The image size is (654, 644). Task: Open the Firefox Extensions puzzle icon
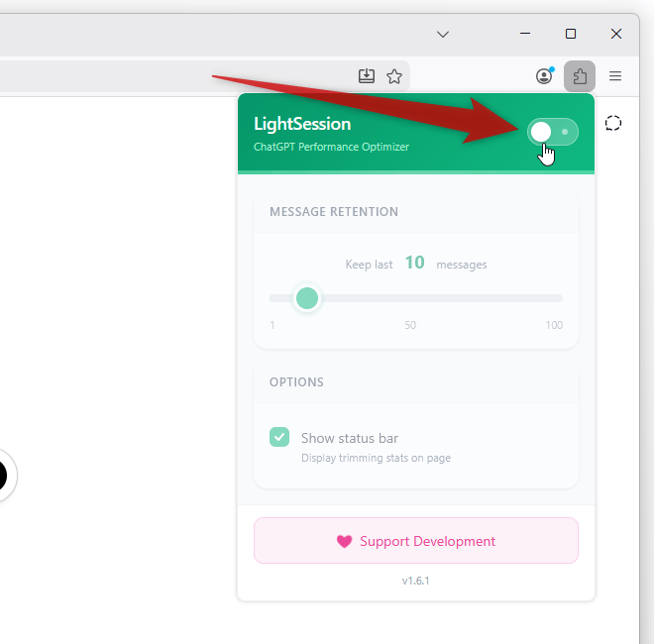580,76
